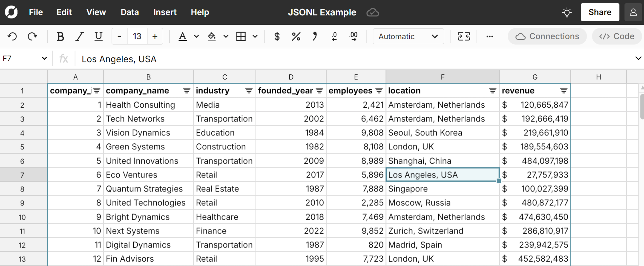Toggle bold formatting
The height and width of the screenshot is (266, 644).
(x=60, y=36)
